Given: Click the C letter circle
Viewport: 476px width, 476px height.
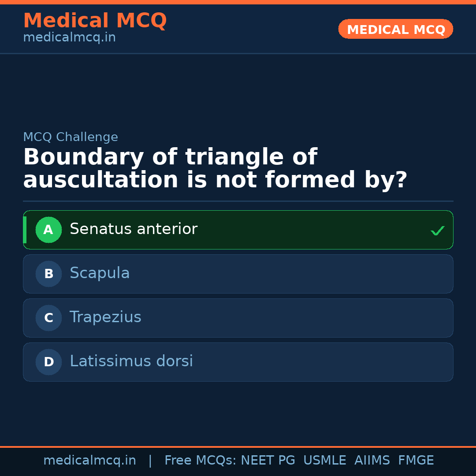Looking at the screenshot, I should point(48,318).
